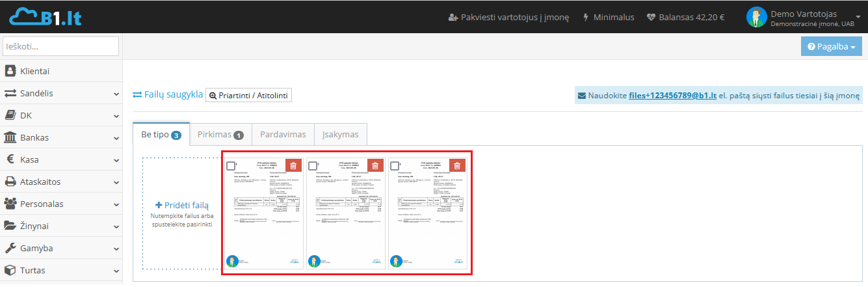Delete the first document thumbnail via trash icon

[293, 166]
